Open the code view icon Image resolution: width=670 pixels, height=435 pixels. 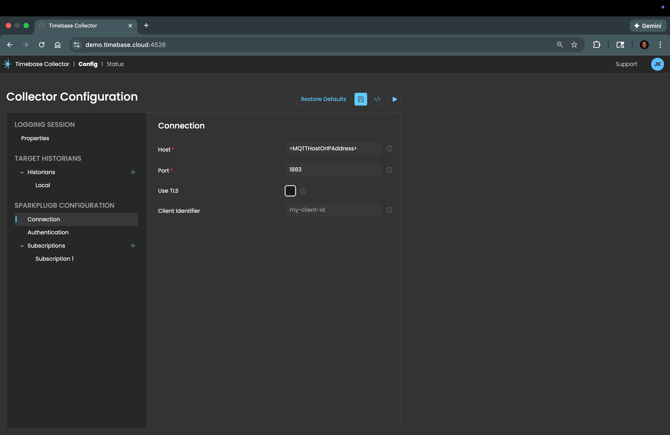[378, 99]
